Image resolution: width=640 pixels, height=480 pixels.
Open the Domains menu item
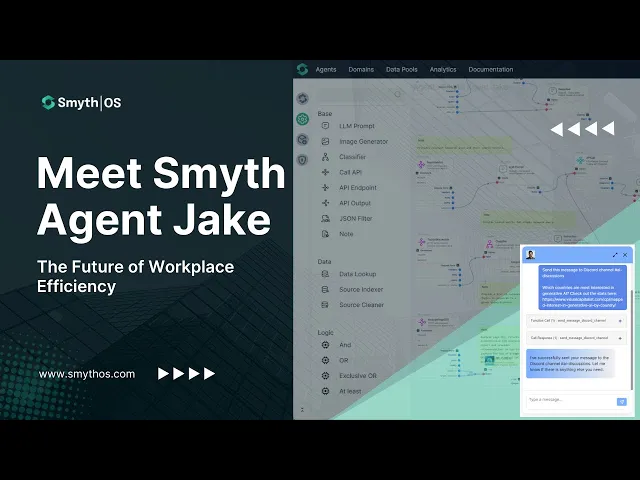pos(361,69)
